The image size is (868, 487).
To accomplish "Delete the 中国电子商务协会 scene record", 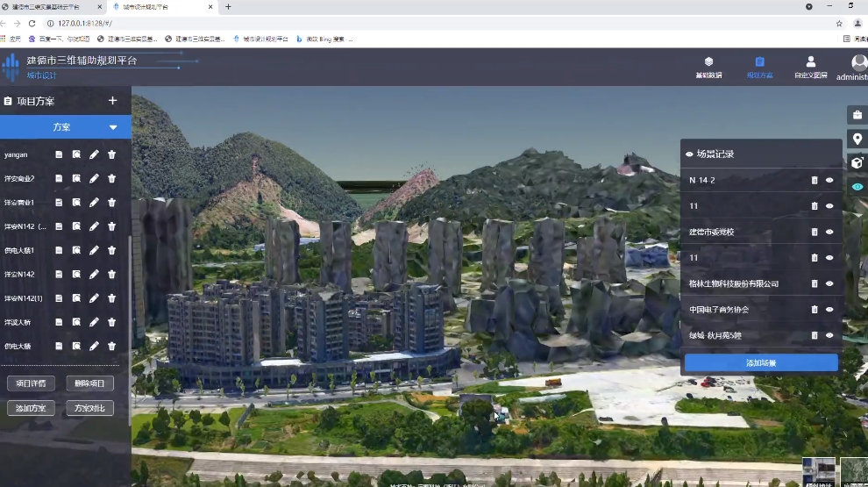I will coord(815,309).
